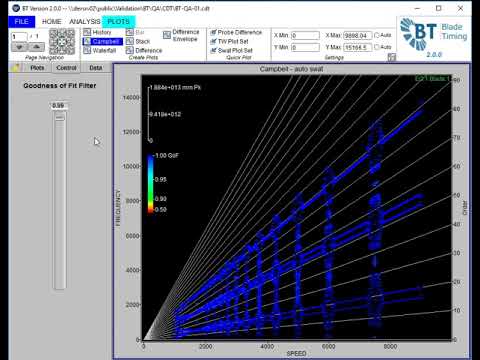Create a History plot
480x360 pixels.
point(97,32)
